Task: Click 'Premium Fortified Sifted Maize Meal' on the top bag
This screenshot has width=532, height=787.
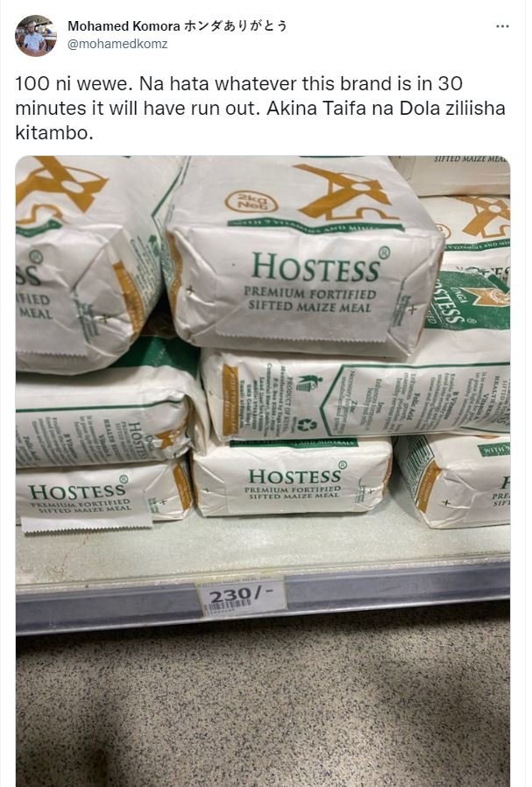Action: pyautogui.click(x=310, y=300)
